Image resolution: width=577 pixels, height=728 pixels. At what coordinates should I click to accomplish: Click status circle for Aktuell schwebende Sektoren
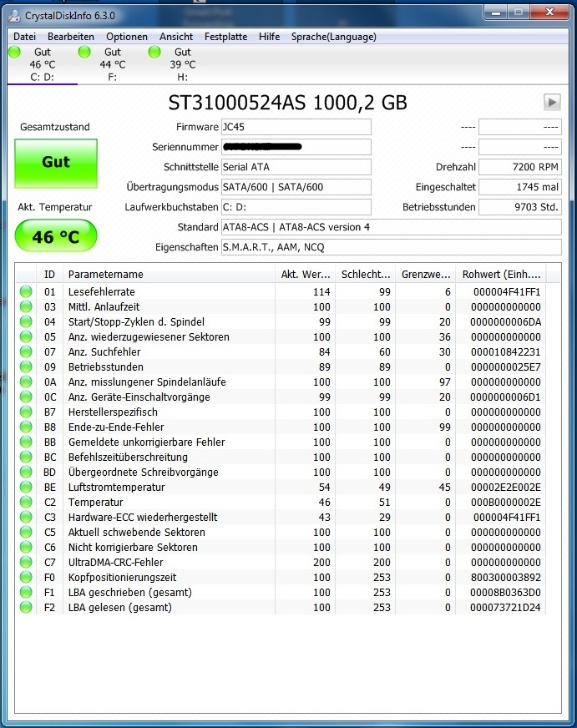26,532
